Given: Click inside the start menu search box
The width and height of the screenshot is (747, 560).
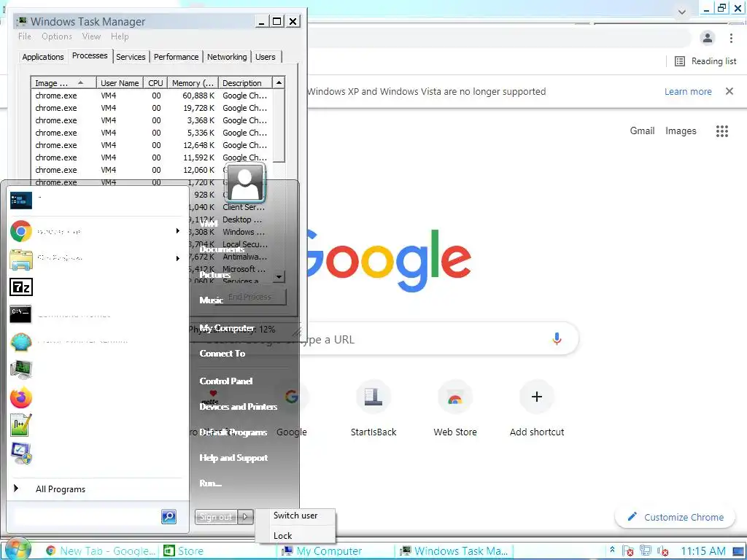Looking at the screenshot, I should tap(88, 517).
